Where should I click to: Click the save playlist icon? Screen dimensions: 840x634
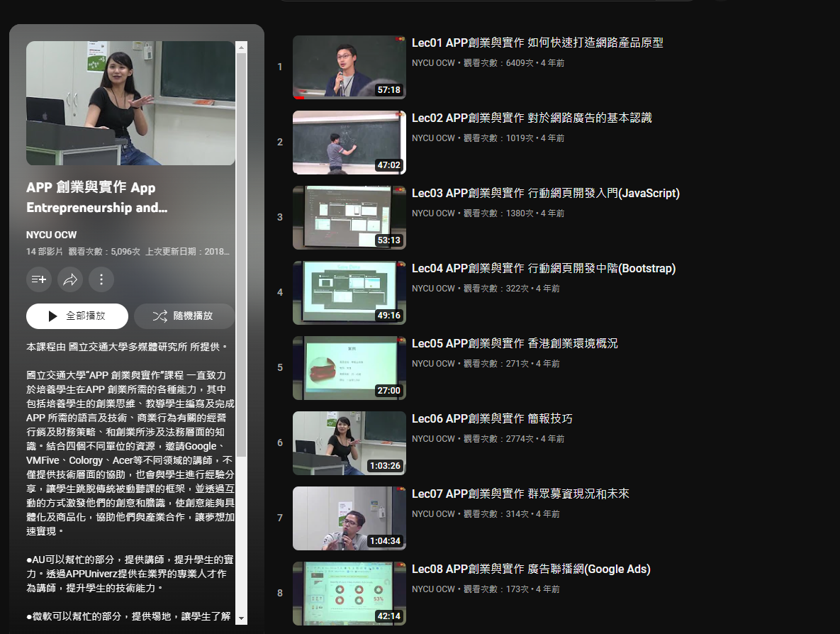point(39,279)
